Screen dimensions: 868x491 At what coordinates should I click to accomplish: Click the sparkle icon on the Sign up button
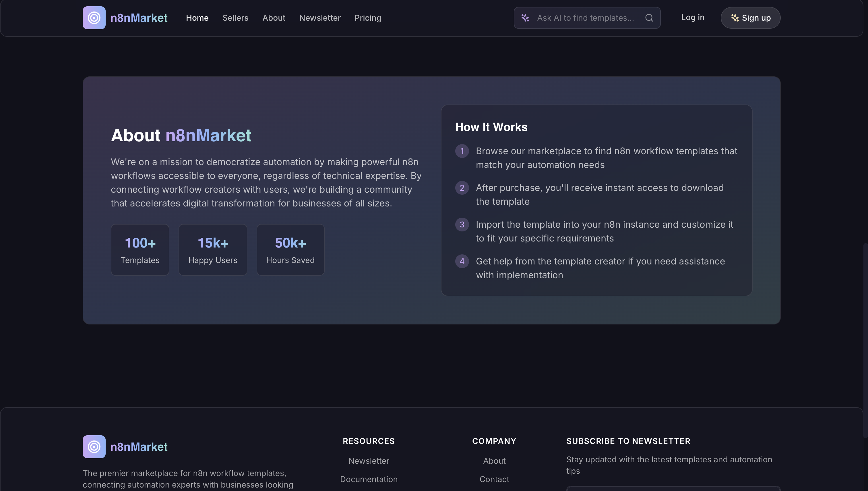734,18
